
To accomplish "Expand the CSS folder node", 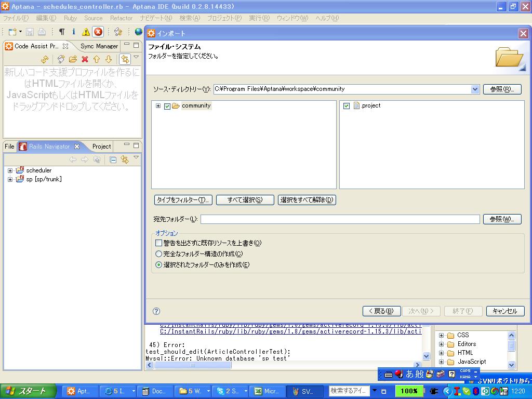I will click(442, 336).
